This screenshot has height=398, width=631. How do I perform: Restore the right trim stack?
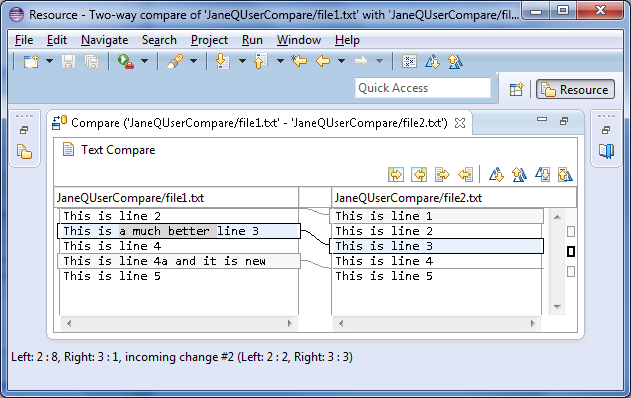pos(606,130)
